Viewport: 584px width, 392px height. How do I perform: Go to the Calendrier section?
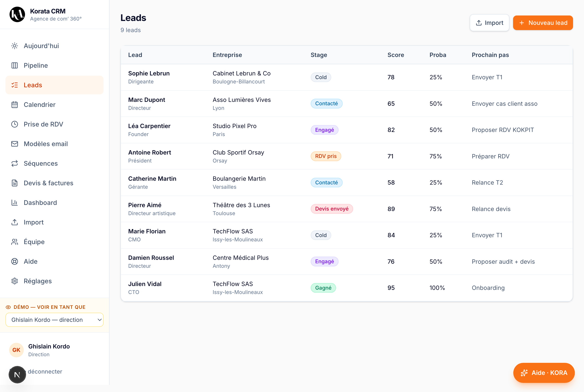point(55,105)
